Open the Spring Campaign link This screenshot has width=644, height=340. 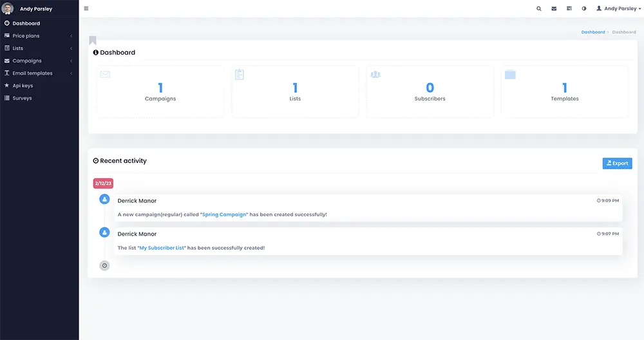pos(224,214)
